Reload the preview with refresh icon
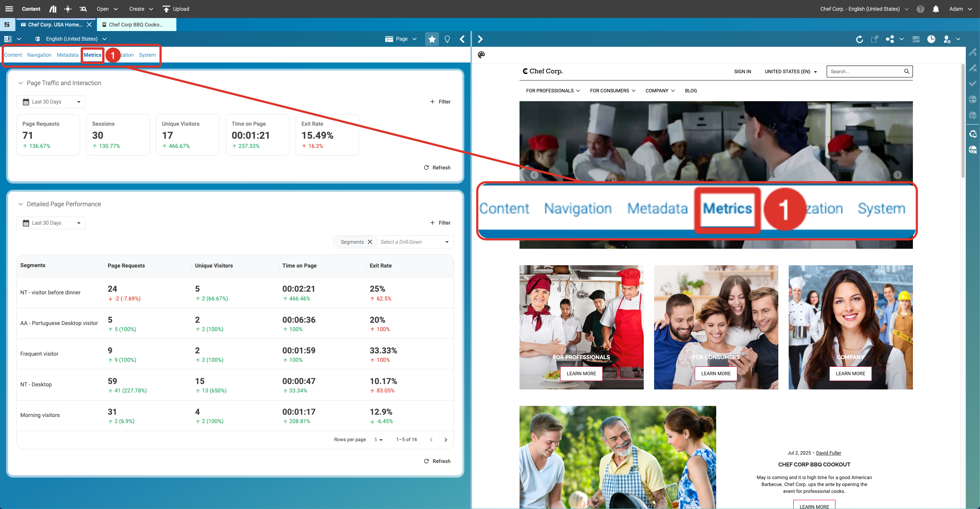 tap(860, 39)
